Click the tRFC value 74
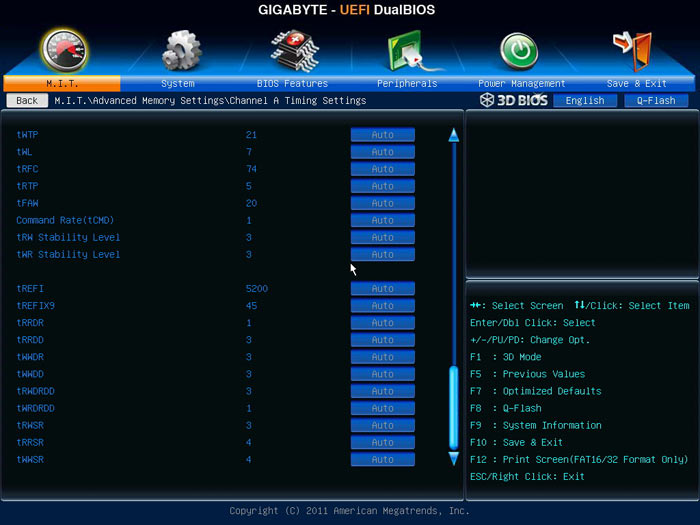Image resolution: width=700 pixels, height=525 pixels. tap(251, 169)
